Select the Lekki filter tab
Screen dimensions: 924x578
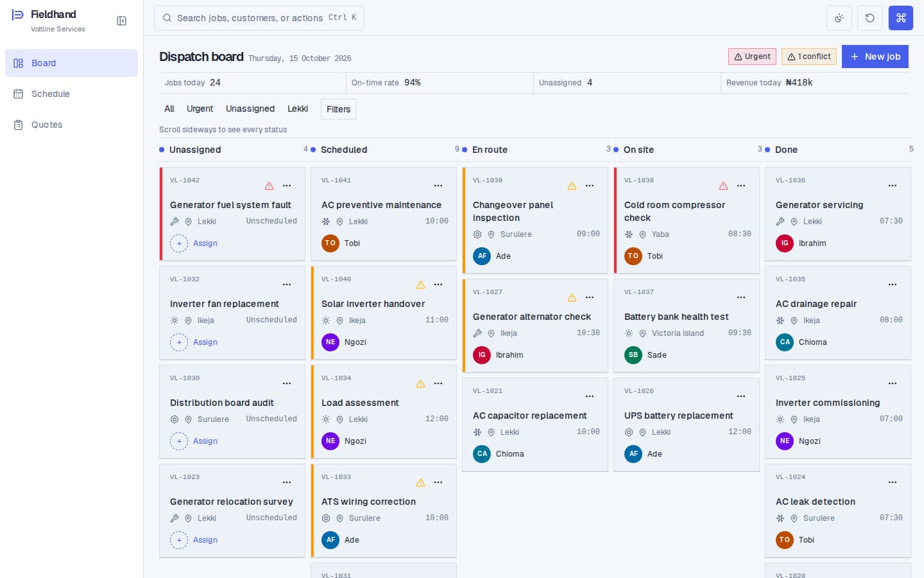(298, 109)
